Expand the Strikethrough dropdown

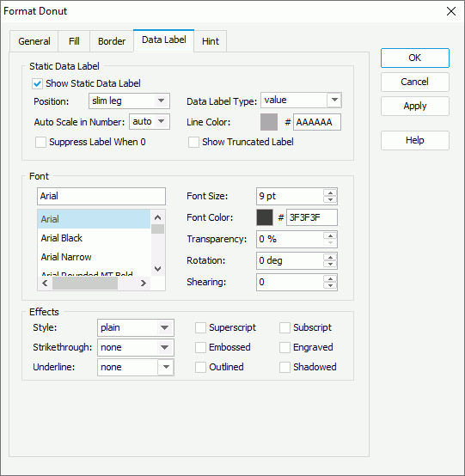pos(136,348)
